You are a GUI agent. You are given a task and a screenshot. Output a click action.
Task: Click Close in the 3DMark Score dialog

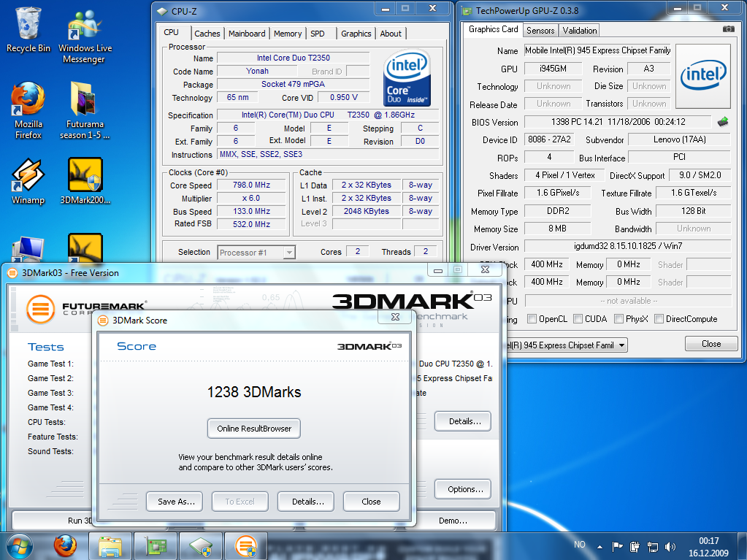point(371,502)
